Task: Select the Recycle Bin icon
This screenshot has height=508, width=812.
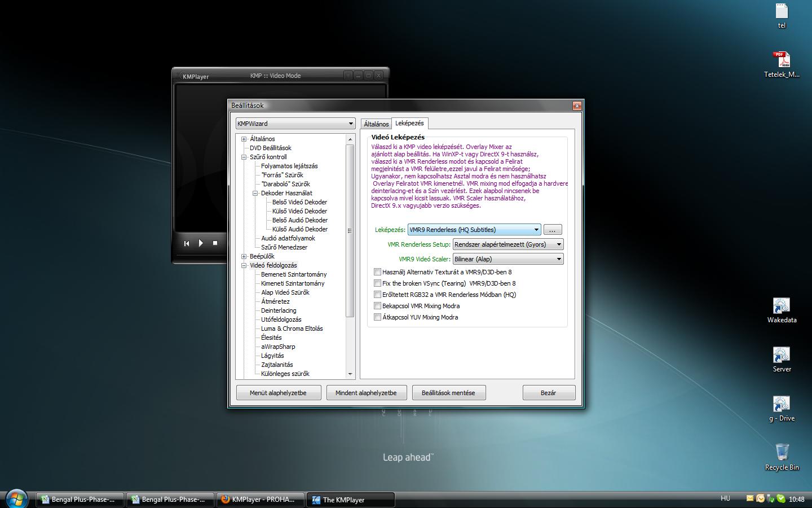Action: [782, 458]
